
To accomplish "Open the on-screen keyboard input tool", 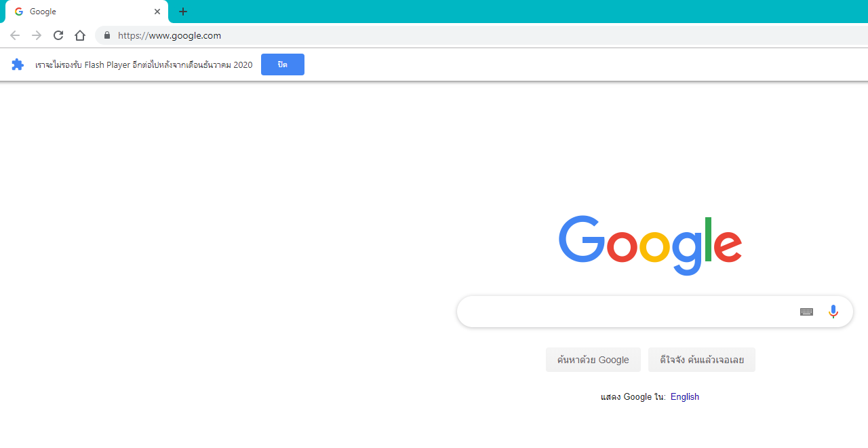I will pos(806,312).
